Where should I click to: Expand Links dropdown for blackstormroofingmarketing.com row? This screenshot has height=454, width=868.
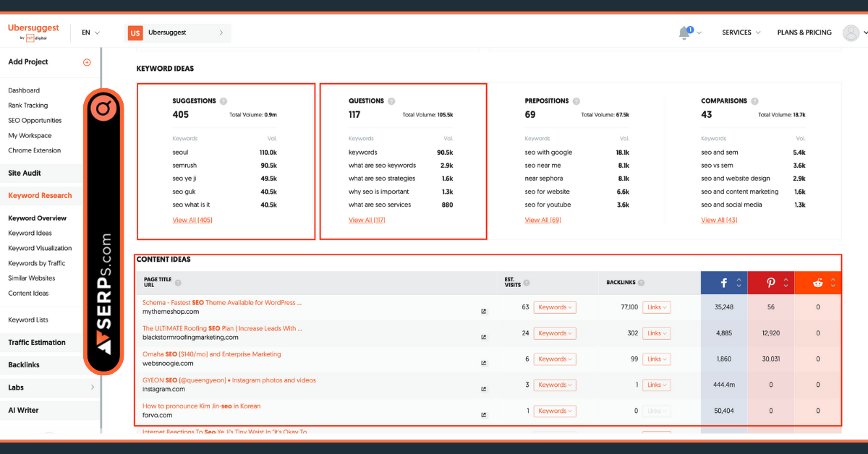click(x=657, y=333)
